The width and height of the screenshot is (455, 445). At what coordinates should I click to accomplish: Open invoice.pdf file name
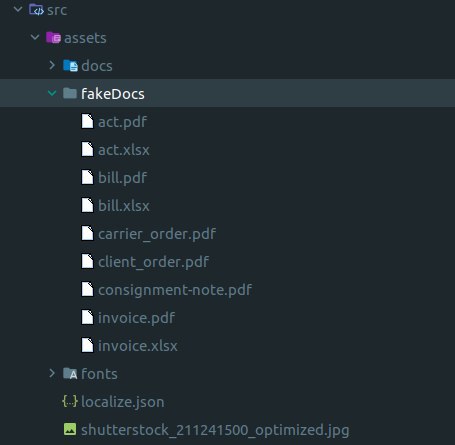pos(136,318)
